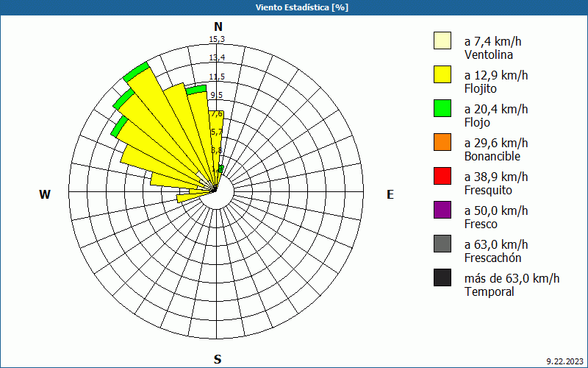
Task: Click the gray Frescachón legend swatch
Action: point(442,244)
